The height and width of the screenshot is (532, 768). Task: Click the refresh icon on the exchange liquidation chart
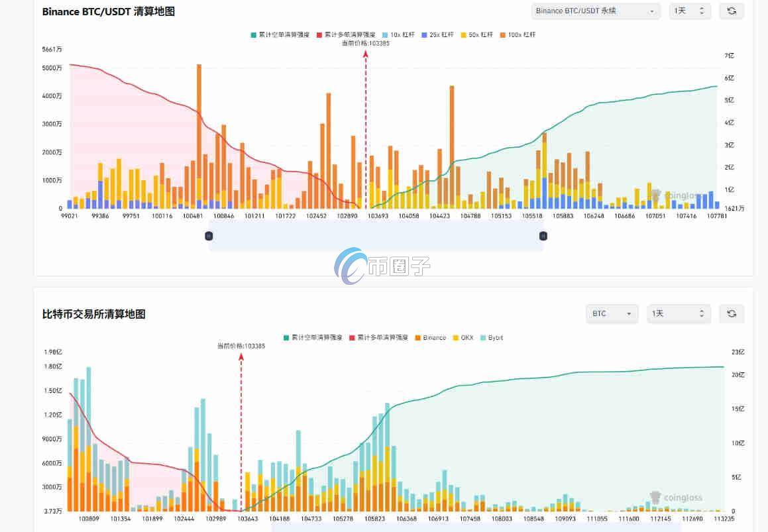pyautogui.click(x=732, y=313)
